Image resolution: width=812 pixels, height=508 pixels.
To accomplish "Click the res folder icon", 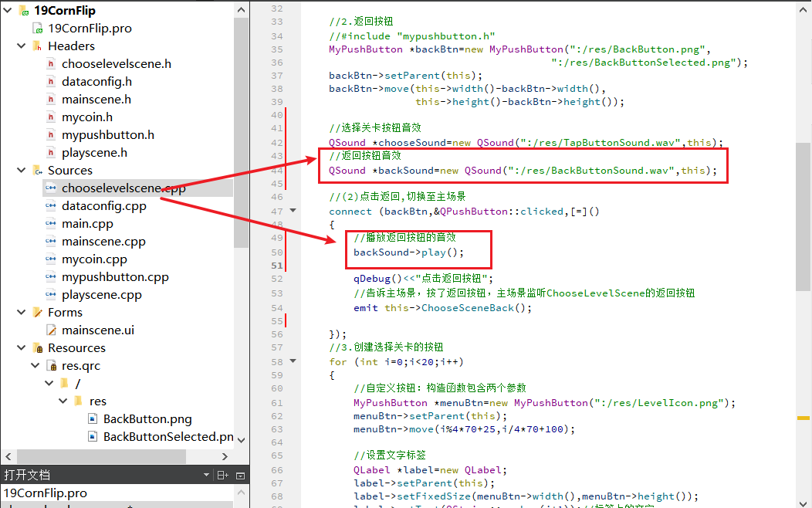I will 79,401.
